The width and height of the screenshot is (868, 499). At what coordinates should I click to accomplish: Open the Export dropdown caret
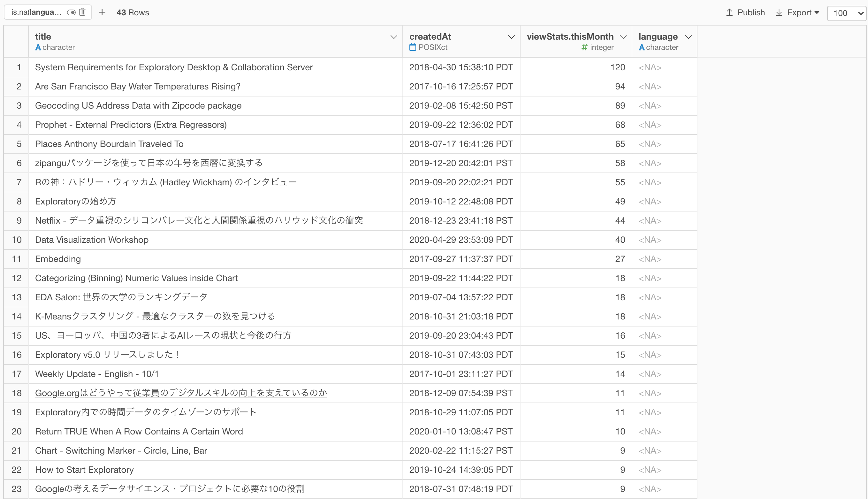(817, 12)
